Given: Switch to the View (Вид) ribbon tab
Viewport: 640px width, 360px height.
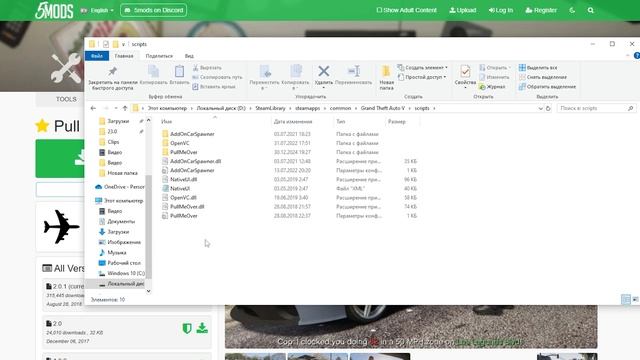Looking at the screenshot, I should click(x=189, y=56).
